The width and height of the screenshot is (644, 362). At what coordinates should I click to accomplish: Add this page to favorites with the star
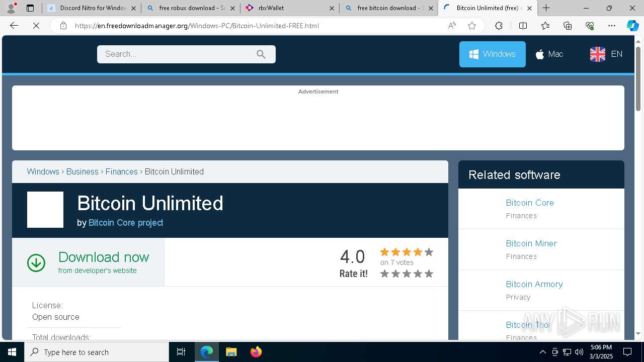coord(472,26)
